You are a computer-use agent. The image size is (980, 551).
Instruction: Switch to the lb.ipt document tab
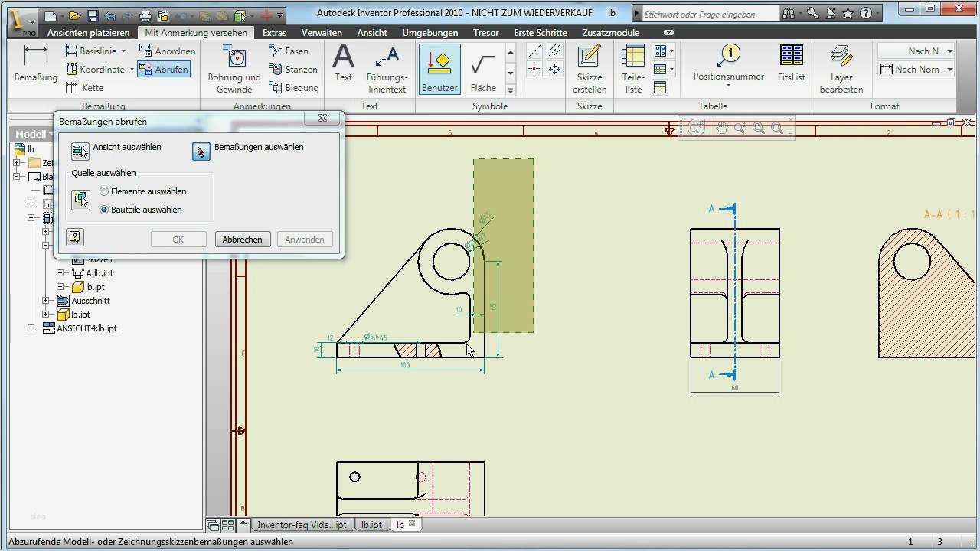(x=372, y=525)
